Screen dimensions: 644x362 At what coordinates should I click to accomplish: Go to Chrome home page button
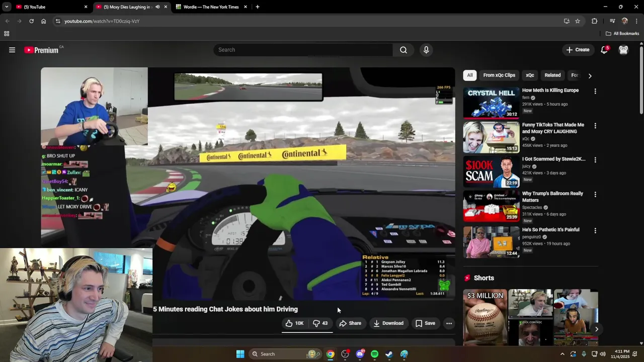coord(44,21)
